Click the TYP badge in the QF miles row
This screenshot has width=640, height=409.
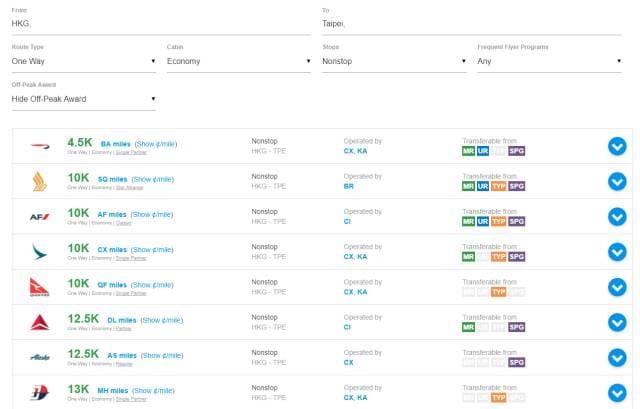(500, 292)
